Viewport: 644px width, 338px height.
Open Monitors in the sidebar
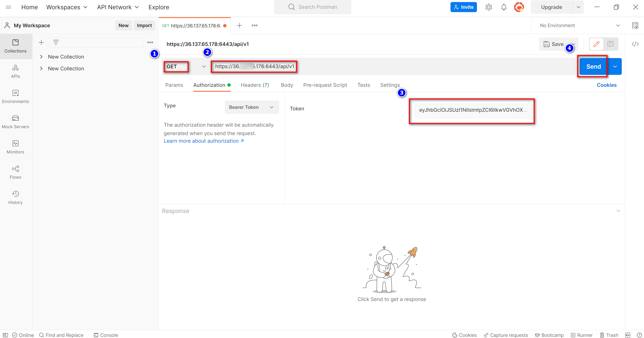(x=15, y=147)
